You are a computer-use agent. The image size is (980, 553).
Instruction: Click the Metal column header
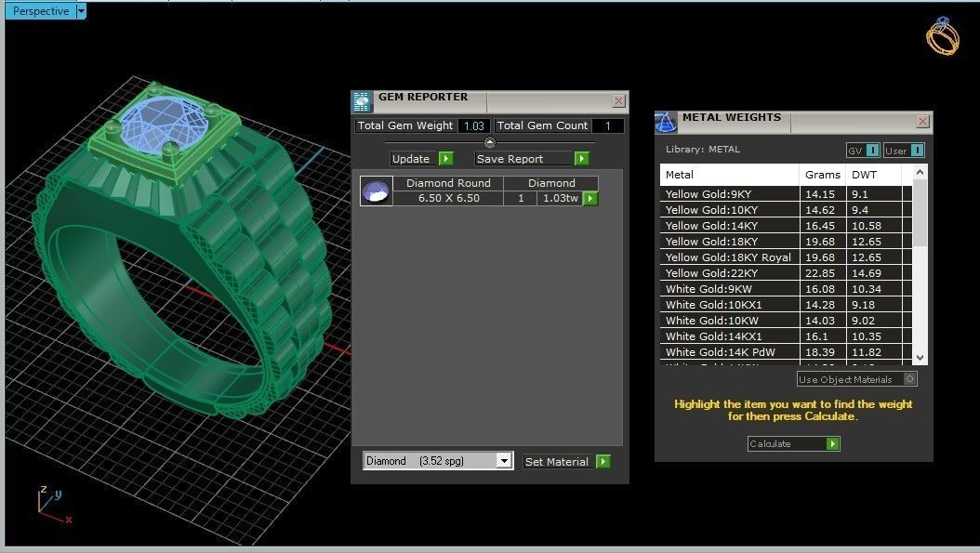[729, 175]
